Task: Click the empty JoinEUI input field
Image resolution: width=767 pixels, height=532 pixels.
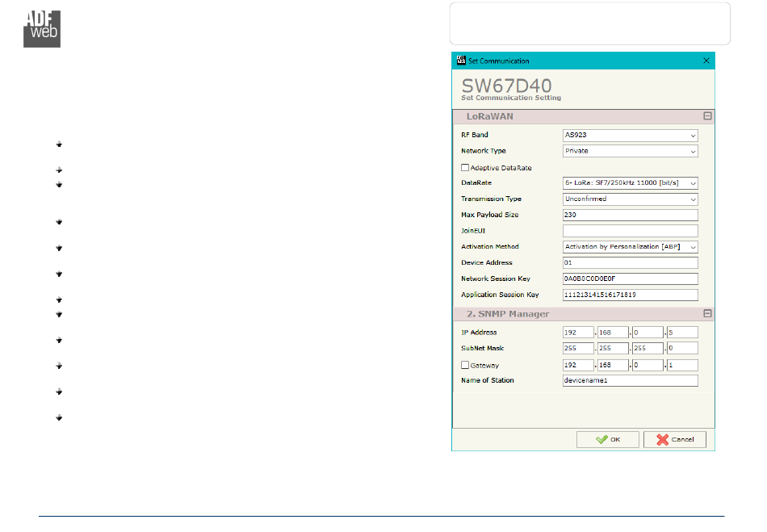Action: tap(630, 231)
